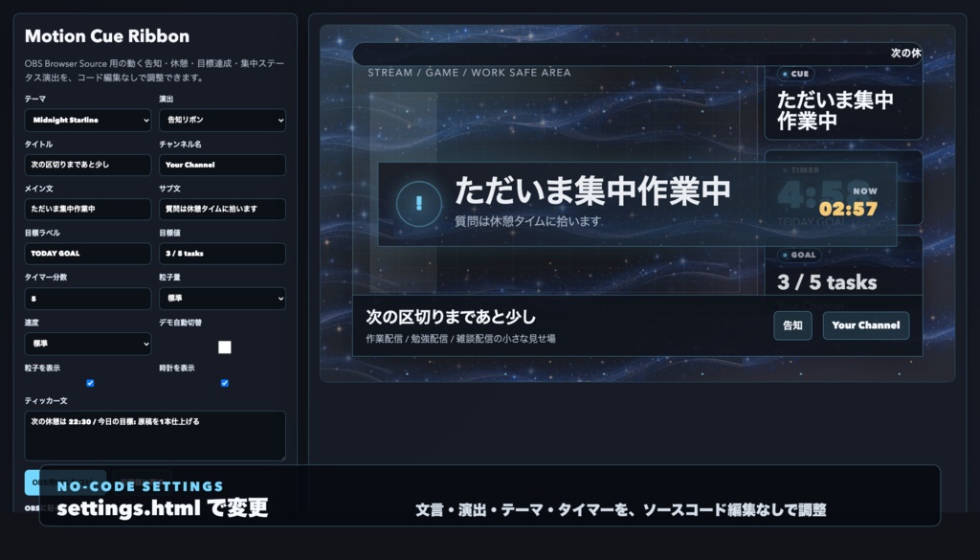Click the 告知 badge in the preview
Viewport: 980px width, 560px height.
point(792,325)
